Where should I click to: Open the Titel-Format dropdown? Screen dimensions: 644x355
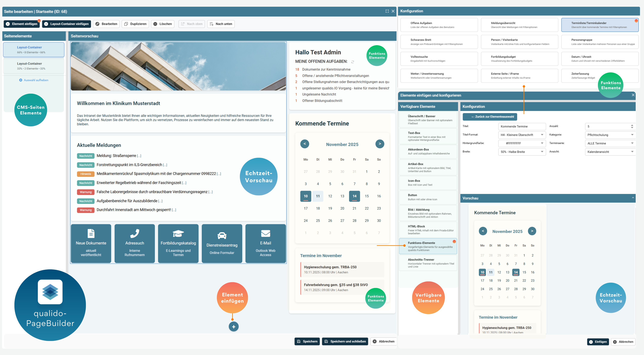(522, 135)
